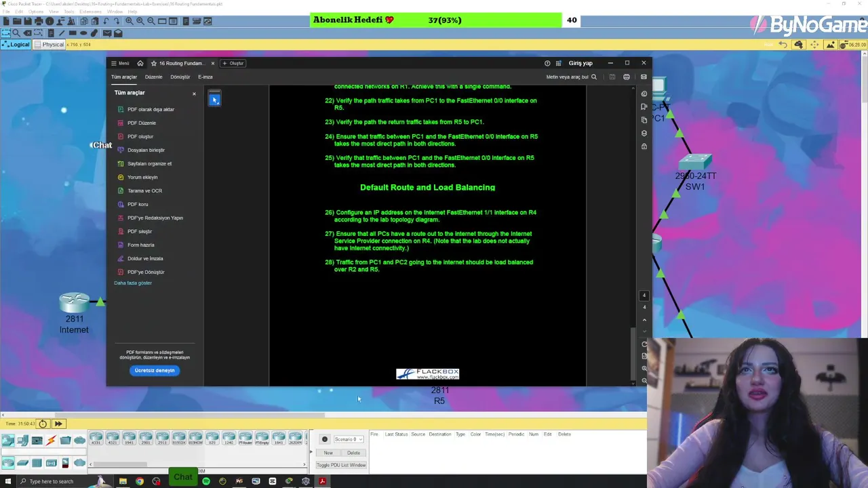868x488 pixels.
Task: Select the PDF Düzenle tool
Action: click(137, 123)
